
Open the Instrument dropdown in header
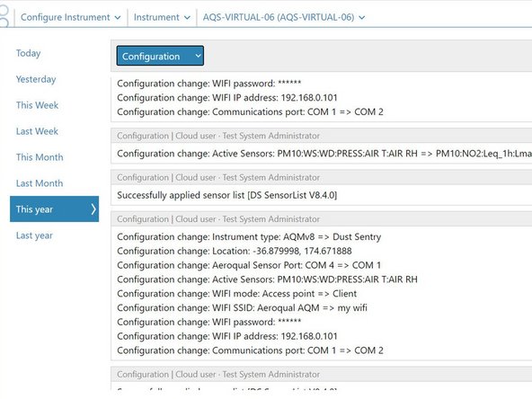[162, 17]
